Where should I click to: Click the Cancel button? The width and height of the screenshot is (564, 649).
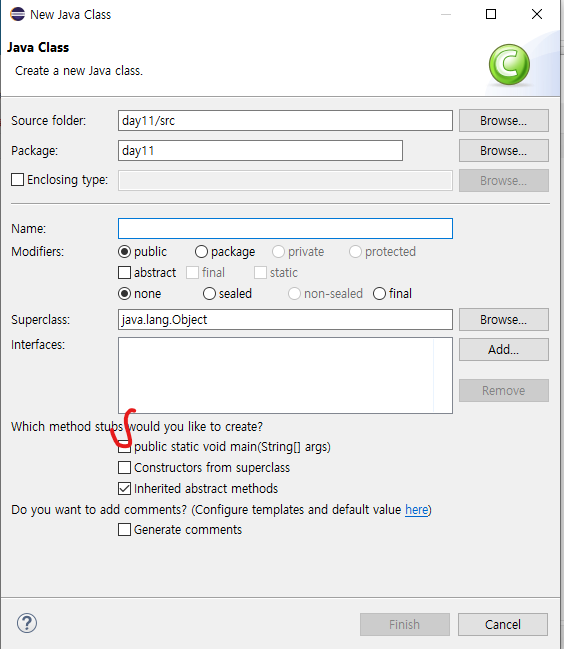click(x=503, y=624)
